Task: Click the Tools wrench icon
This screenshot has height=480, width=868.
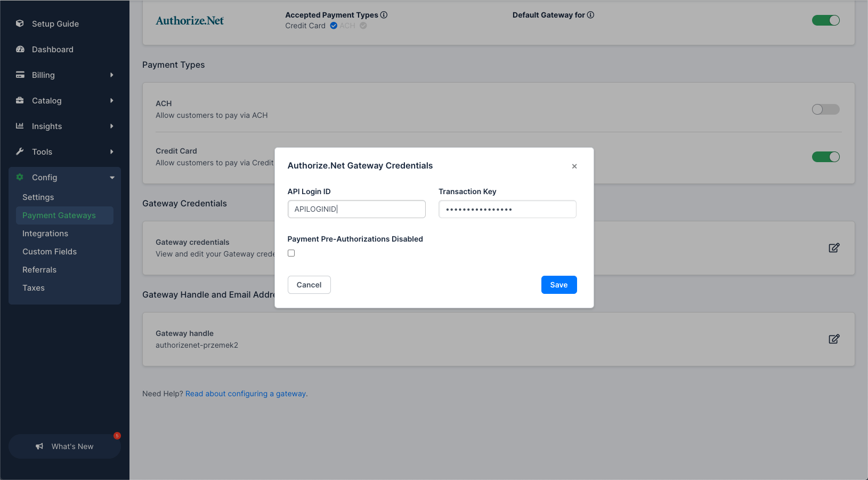Action: tap(20, 151)
